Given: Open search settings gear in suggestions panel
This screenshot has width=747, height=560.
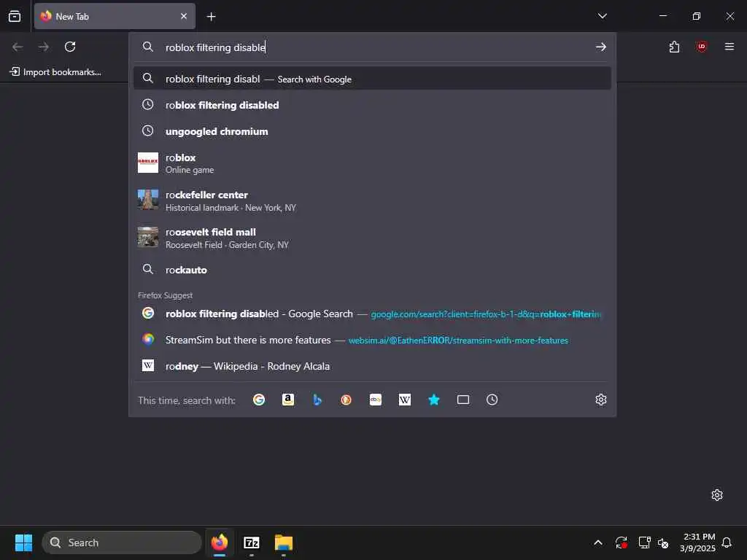Looking at the screenshot, I should (601, 400).
